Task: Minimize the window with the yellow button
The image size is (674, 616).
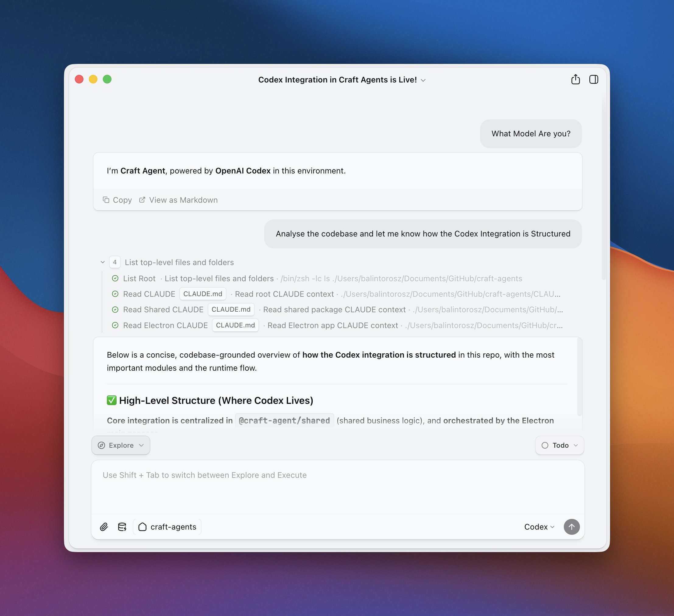Action: coord(93,79)
